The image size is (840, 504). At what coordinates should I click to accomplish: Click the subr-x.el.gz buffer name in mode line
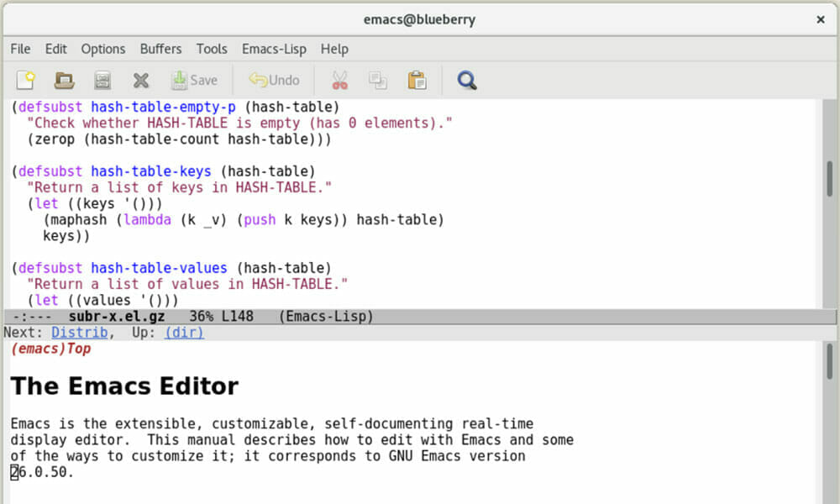click(x=117, y=317)
